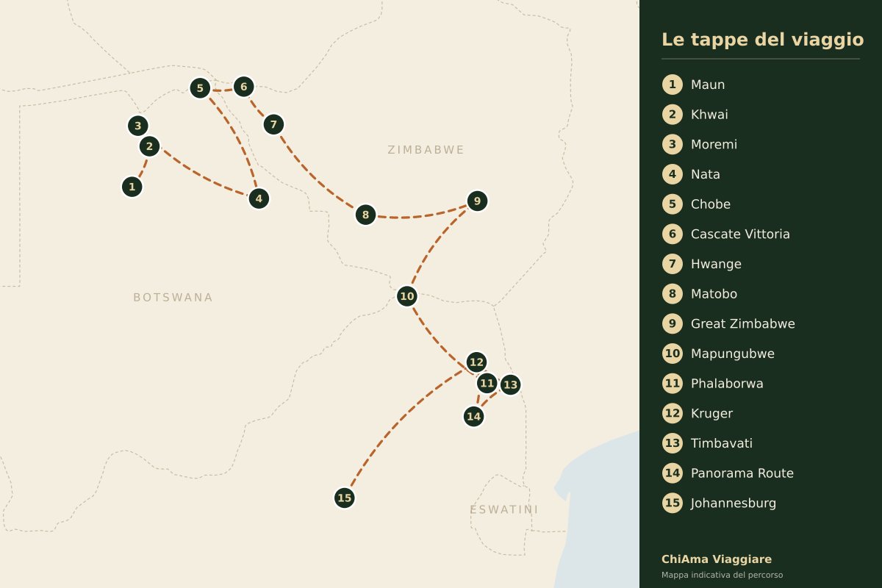The height and width of the screenshot is (588, 882).
Task: Click 'Johannesburg' legend entry
Action: [734, 503]
